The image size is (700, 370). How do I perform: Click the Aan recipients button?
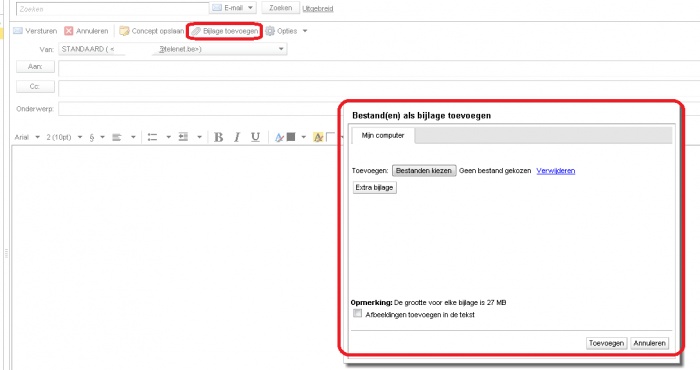(35, 67)
